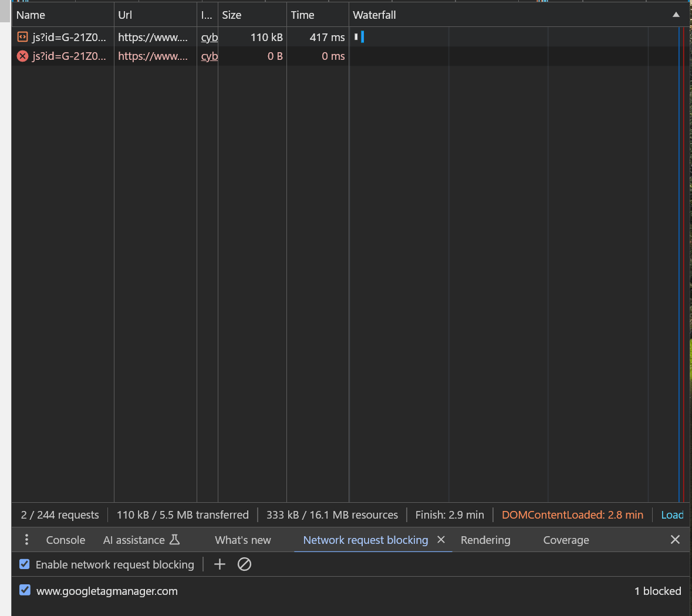Image resolution: width=692 pixels, height=616 pixels.
Task: Remove all blocking patterns with circle-slash icon
Action: [244, 564]
